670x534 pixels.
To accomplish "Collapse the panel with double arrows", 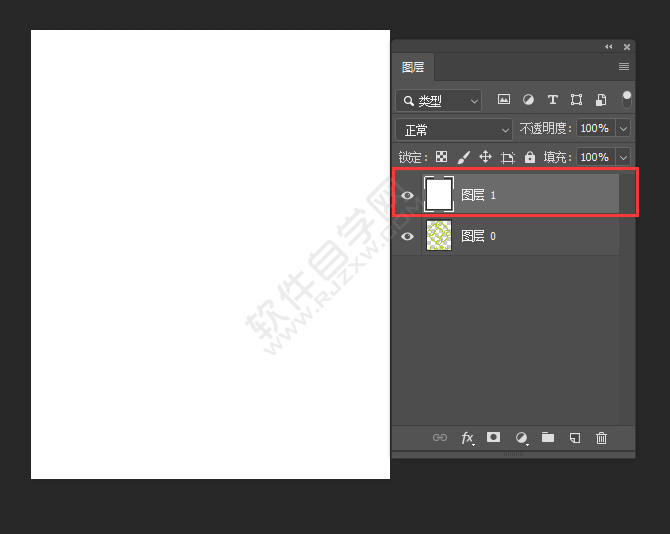I will (608, 47).
